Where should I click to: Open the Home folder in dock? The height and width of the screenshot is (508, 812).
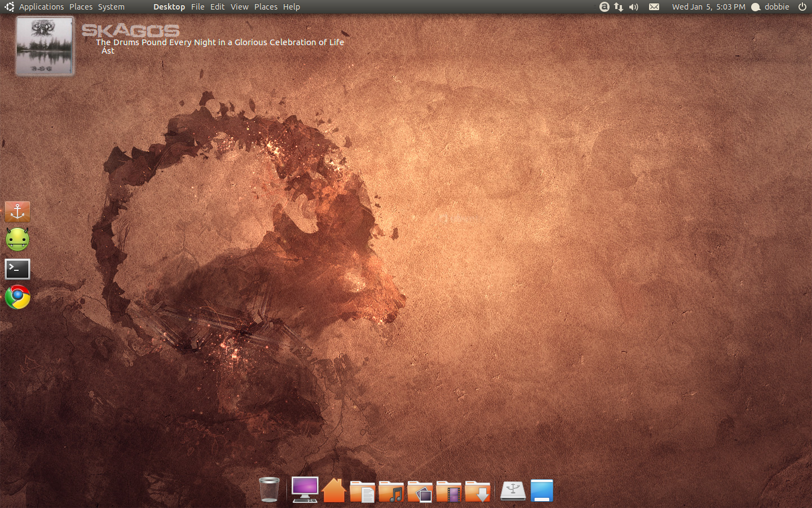click(x=334, y=490)
